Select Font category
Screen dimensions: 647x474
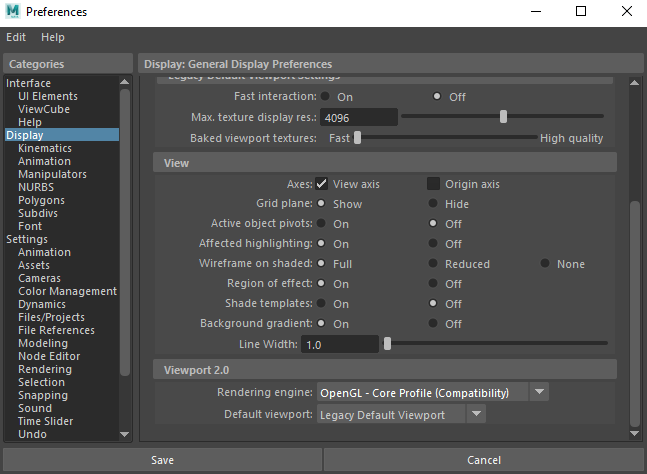coord(30,226)
